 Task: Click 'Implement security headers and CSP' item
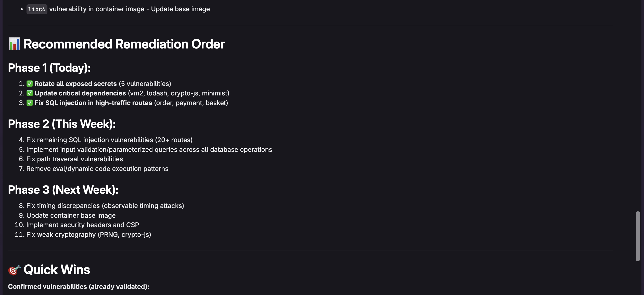(x=83, y=225)
